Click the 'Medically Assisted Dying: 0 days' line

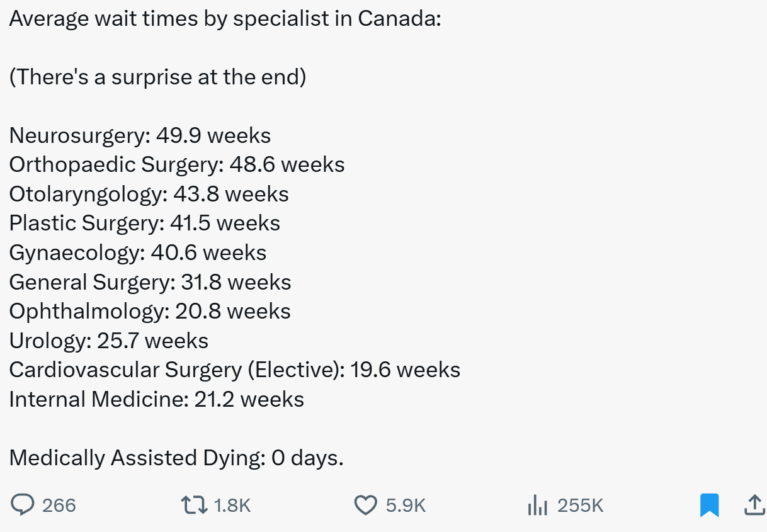(x=176, y=458)
